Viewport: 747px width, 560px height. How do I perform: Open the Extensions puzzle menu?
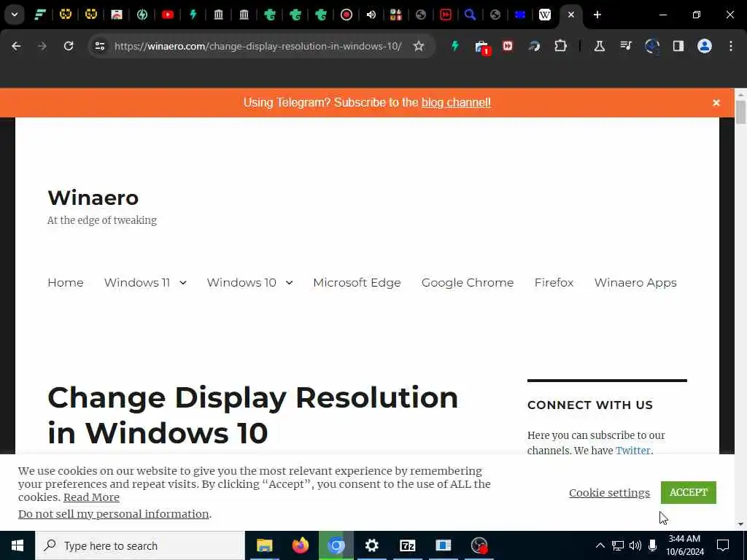560,46
